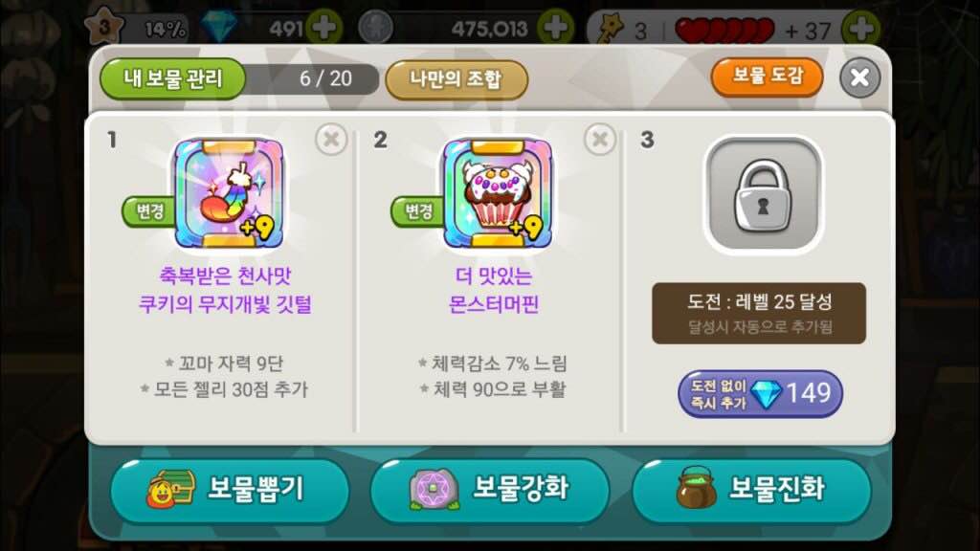Image resolution: width=980 pixels, height=551 pixels.
Task: Change the treasure in slot 1 (변경)
Action: click(x=148, y=211)
